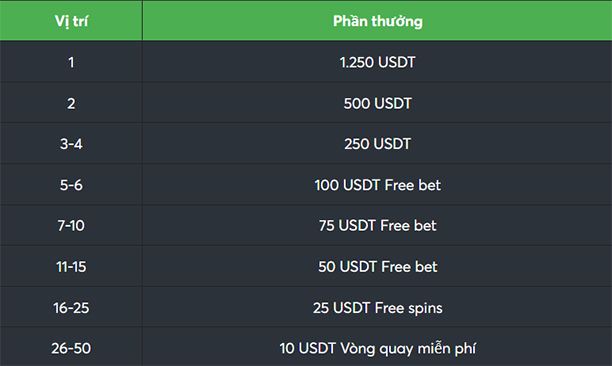Select the 1.250 USDT reward cell
The width and height of the screenshot is (612, 366).
click(x=377, y=62)
